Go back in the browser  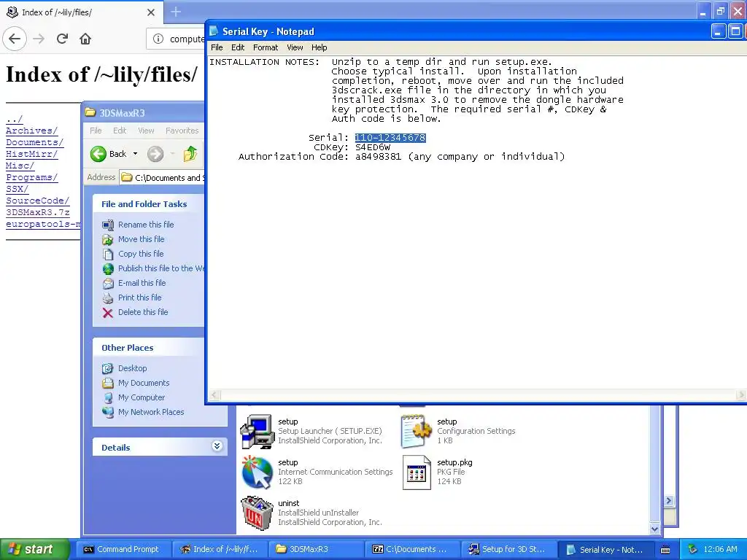pyautogui.click(x=15, y=39)
